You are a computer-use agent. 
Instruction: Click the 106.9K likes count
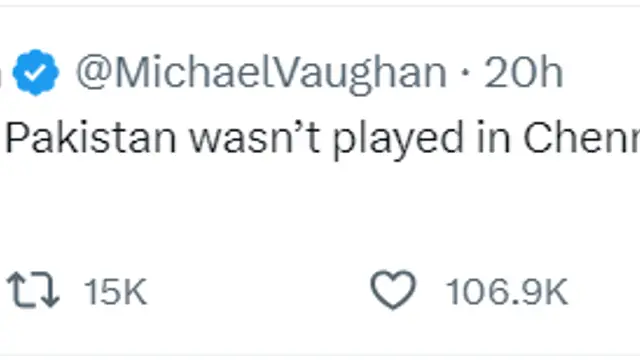[507, 291]
